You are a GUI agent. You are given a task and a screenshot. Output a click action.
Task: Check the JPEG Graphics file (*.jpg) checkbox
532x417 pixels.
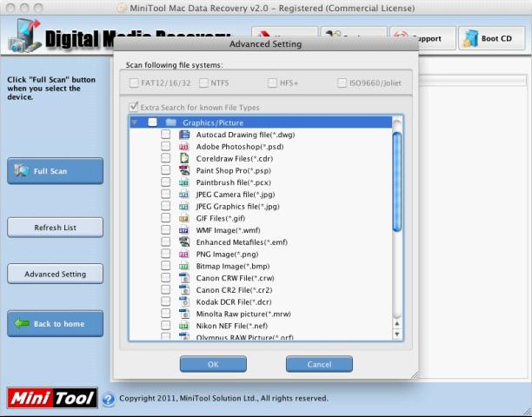(165, 206)
